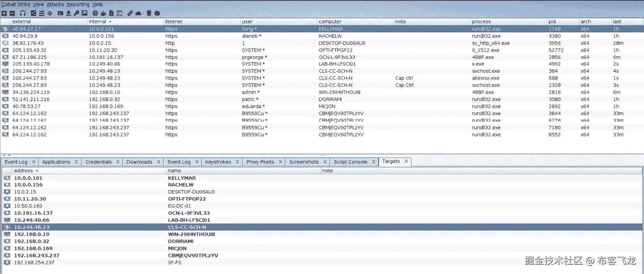Select session row with pid 8552
The height and width of the screenshot is (274, 644).
point(322,135)
